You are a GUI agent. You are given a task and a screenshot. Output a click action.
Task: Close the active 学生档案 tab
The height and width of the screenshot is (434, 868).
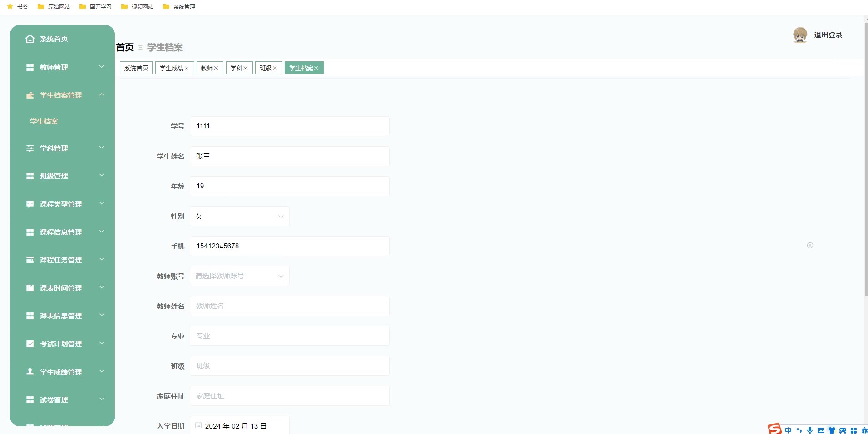316,68
